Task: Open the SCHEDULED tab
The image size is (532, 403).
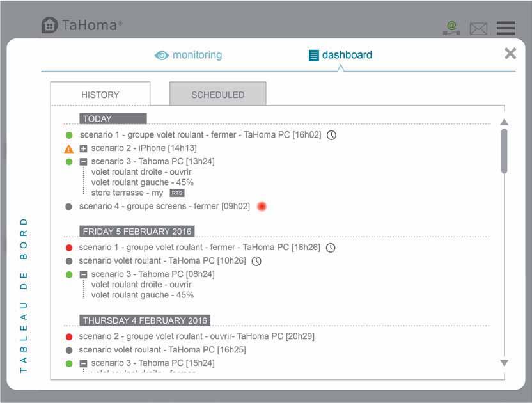Action: pos(218,95)
